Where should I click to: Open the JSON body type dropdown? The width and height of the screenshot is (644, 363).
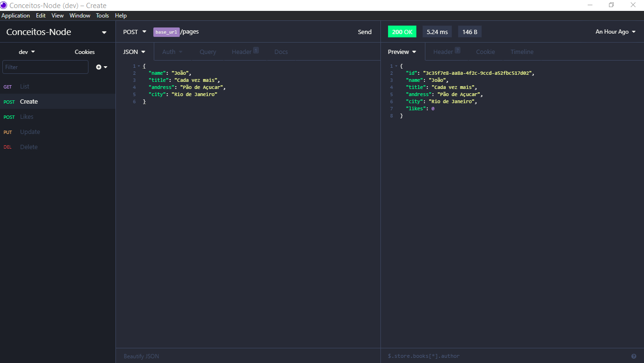[x=134, y=52]
